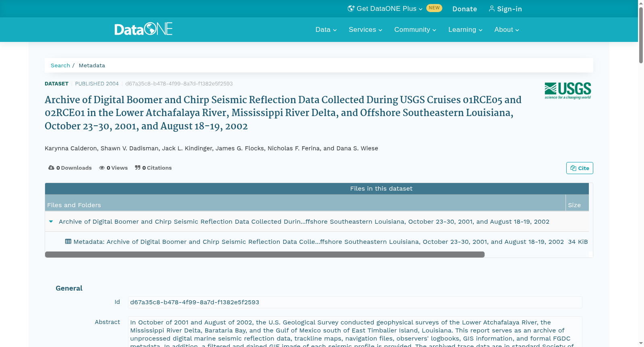
Task: Click the dataset identifier text under breadcrumb
Action: (179, 84)
